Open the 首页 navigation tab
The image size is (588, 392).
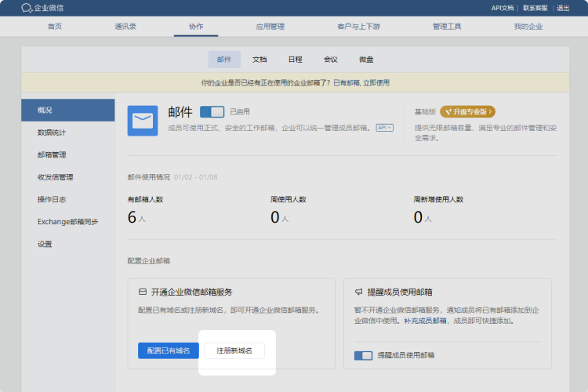55,27
